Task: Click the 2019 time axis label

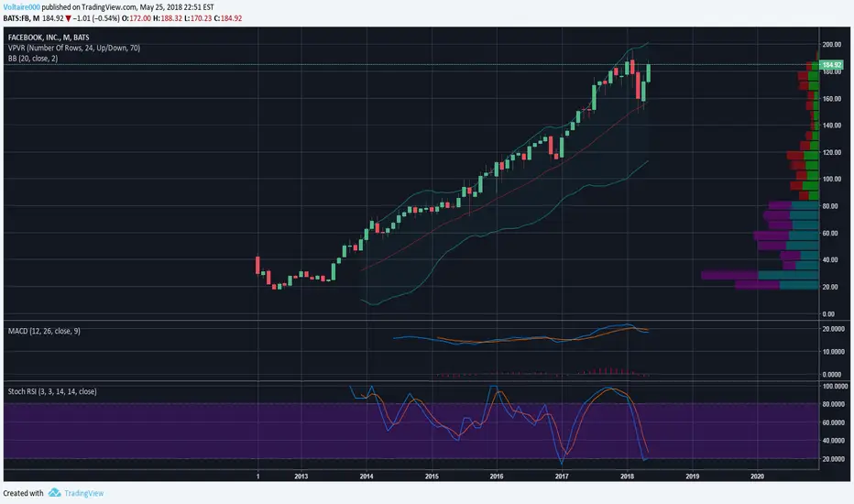Action: pos(692,477)
